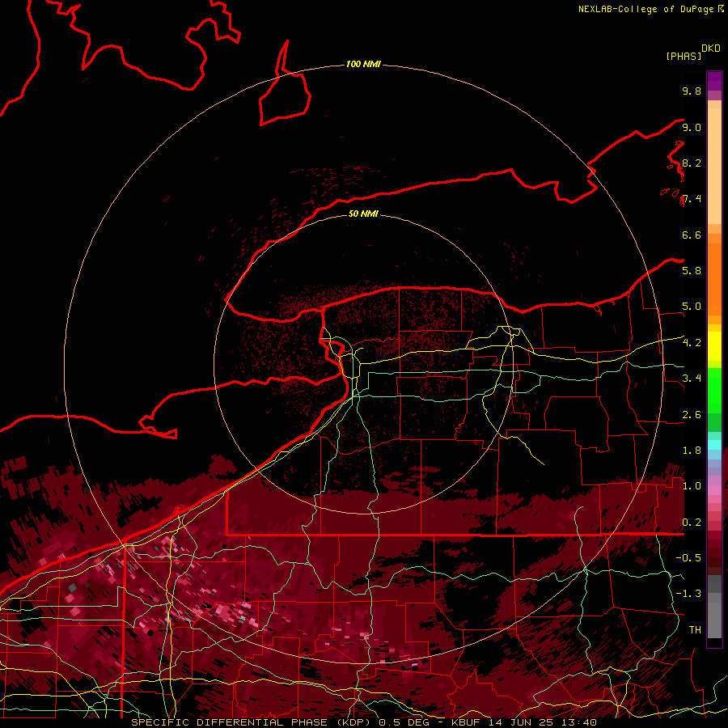728x728 pixels.
Task: Click the 2.6 scale label
Action: coord(692,415)
